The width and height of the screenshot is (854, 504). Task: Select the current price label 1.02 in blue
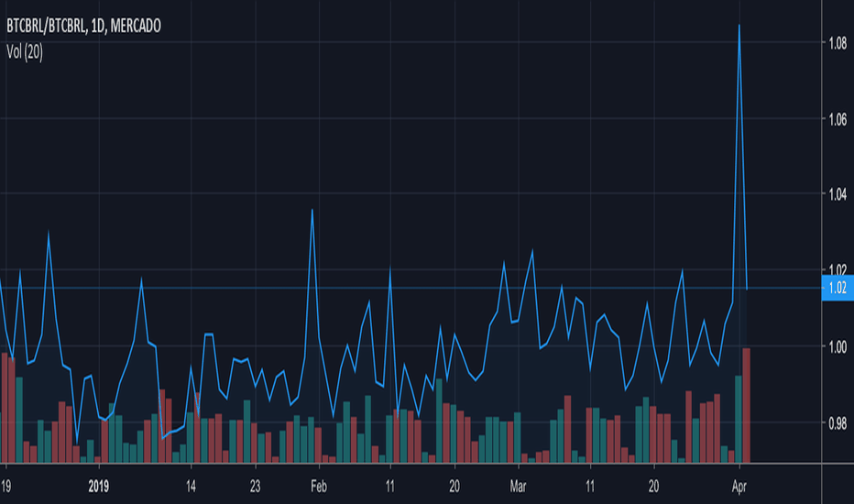[x=838, y=288]
